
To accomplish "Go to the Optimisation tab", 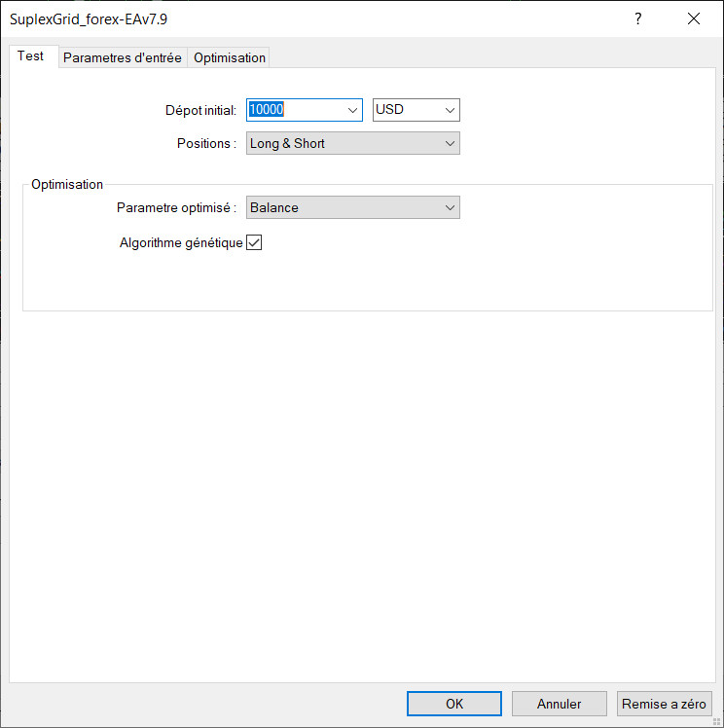I will (x=230, y=57).
